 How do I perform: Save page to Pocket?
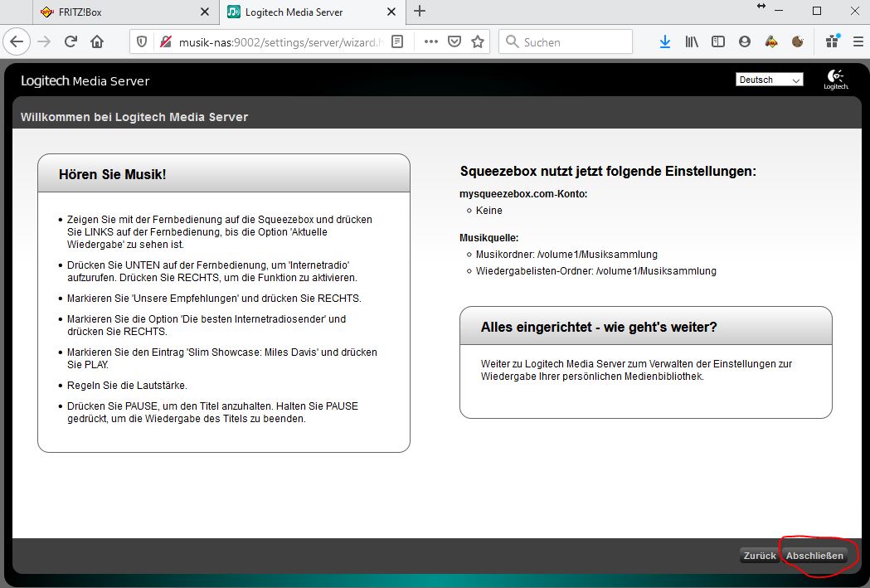[x=454, y=41]
